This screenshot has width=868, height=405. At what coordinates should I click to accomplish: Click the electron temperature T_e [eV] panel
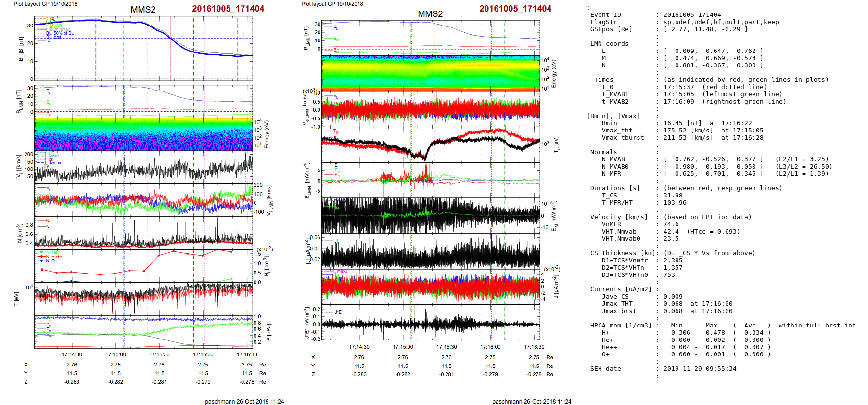pyautogui.click(x=431, y=144)
